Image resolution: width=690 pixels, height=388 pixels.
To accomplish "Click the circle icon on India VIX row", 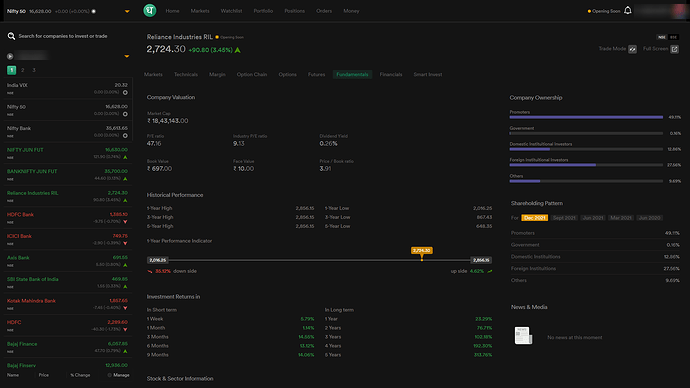I will 125,92.
